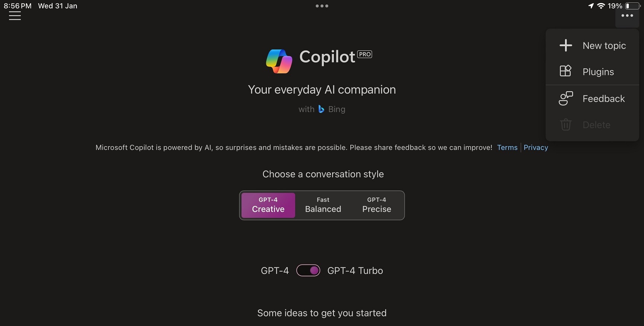Choose New topic from the menu

click(x=593, y=45)
